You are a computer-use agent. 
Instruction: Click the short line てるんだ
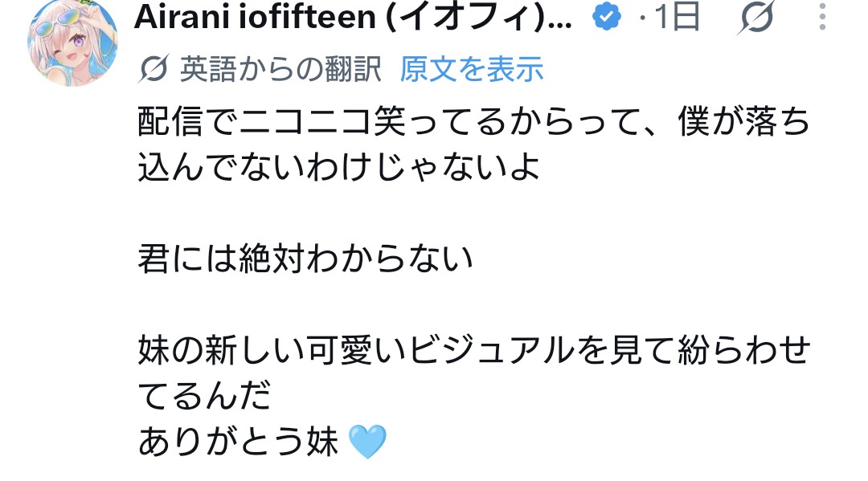(x=204, y=396)
